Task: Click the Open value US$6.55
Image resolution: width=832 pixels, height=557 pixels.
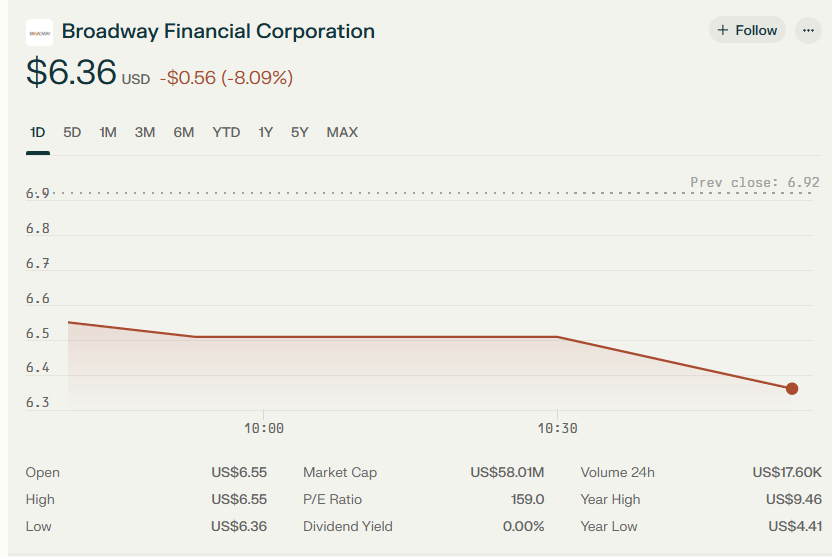Action: (239, 472)
